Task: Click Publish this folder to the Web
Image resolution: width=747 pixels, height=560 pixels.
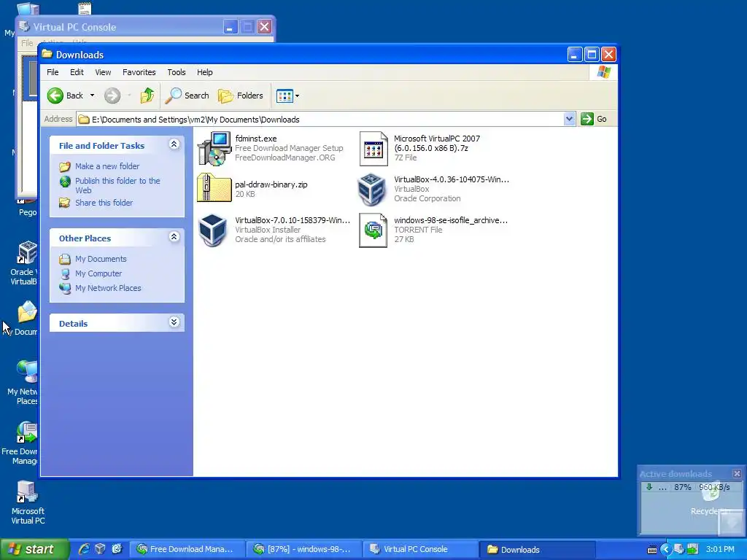Action: 117,185
